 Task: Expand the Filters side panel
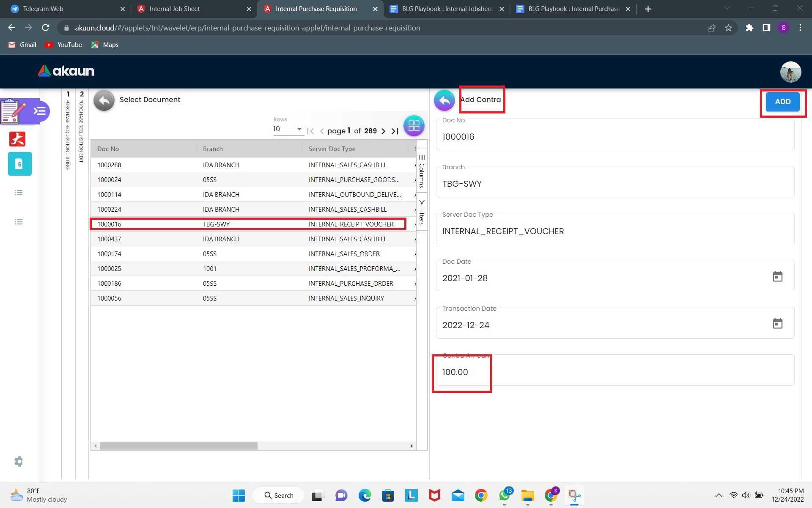[422, 212]
